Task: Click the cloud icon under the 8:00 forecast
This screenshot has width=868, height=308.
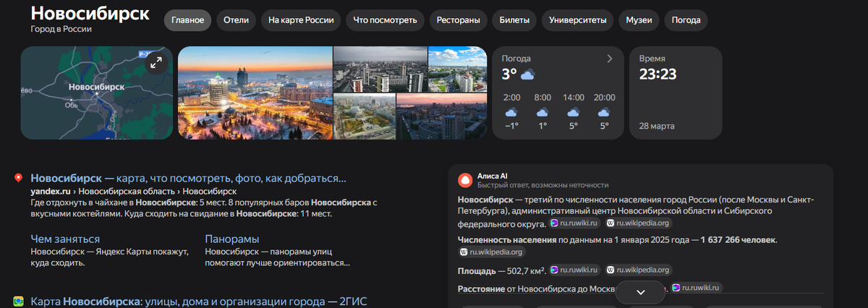Action: click(x=542, y=113)
